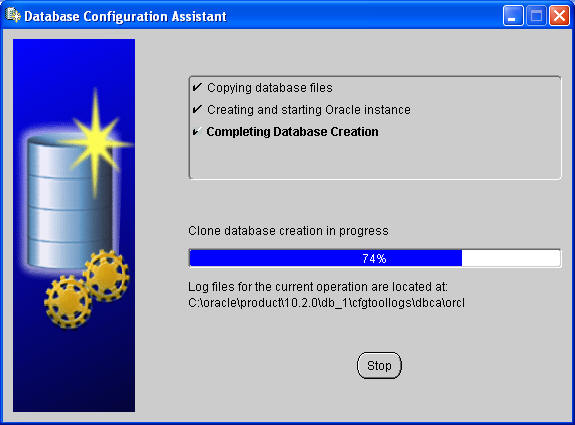575x425 pixels.
Task: Click the Database Configuration Assistant title bar text
Action: (125, 17)
